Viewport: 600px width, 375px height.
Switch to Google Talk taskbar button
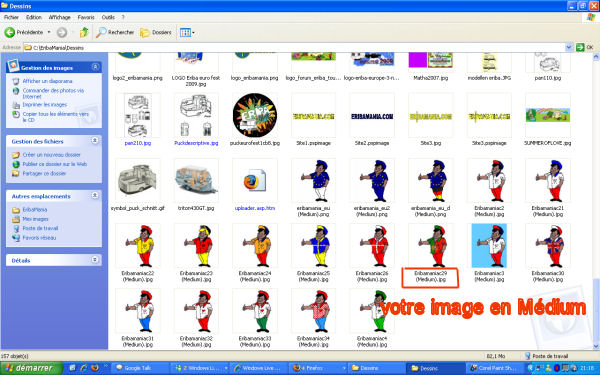[141, 368]
